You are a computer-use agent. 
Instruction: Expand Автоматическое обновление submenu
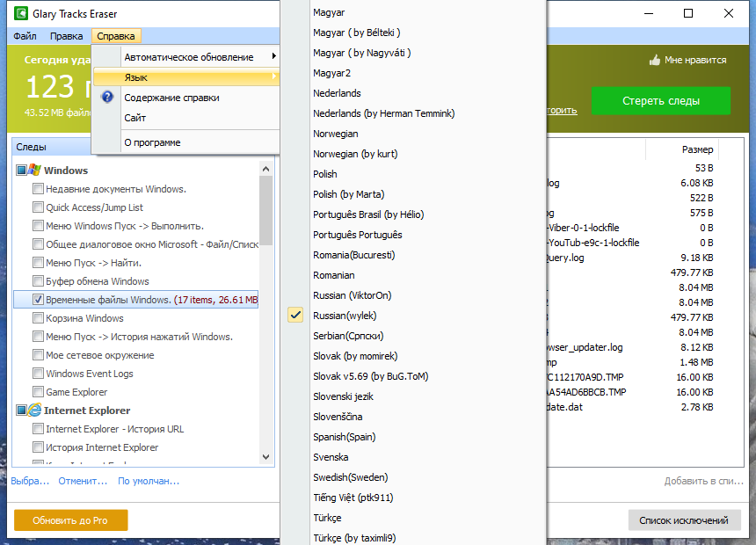click(186, 57)
